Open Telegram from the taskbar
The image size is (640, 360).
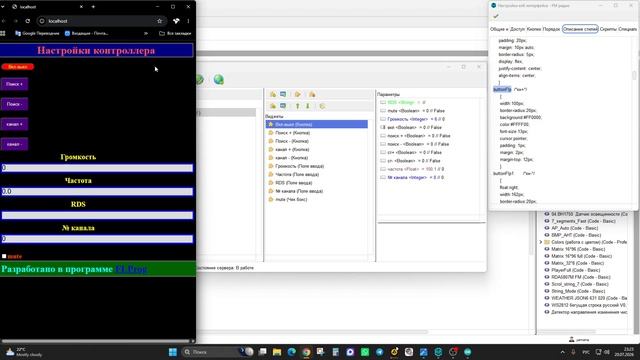pyautogui.click(x=380, y=352)
